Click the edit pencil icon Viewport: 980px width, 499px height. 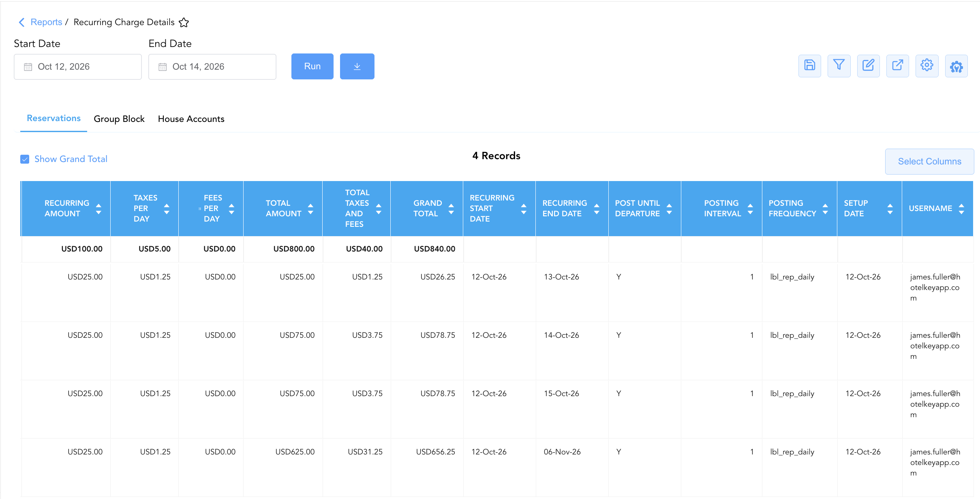(868, 66)
